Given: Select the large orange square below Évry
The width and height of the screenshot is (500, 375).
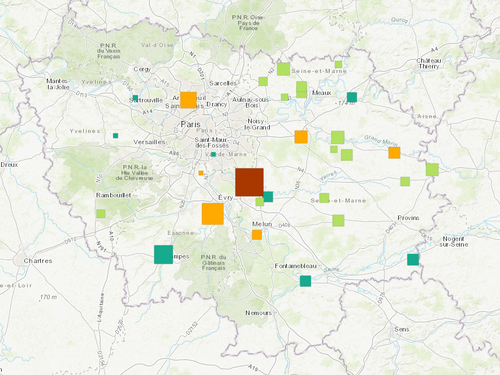Looking at the screenshot, I should point(213,214).
